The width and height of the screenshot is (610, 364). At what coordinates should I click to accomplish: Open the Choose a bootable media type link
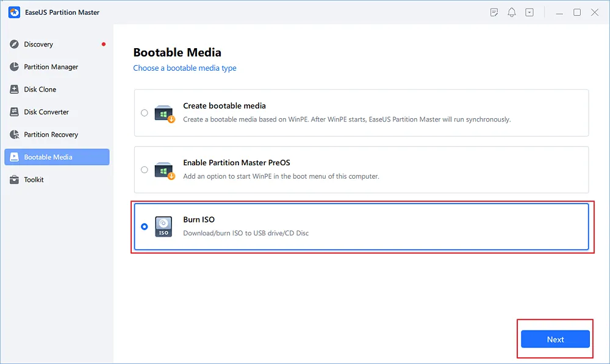[x=185, y=68]
